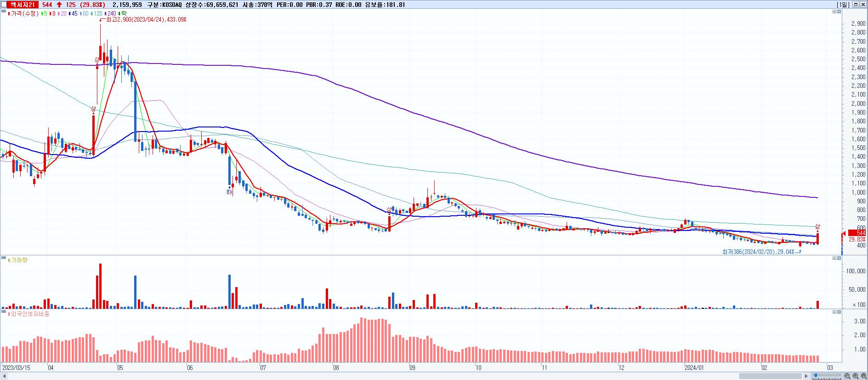This screenshot has height=380, width=868.
Task: Click the scrollbar right arrow to advance dates
Action: (x=806, y=376)
